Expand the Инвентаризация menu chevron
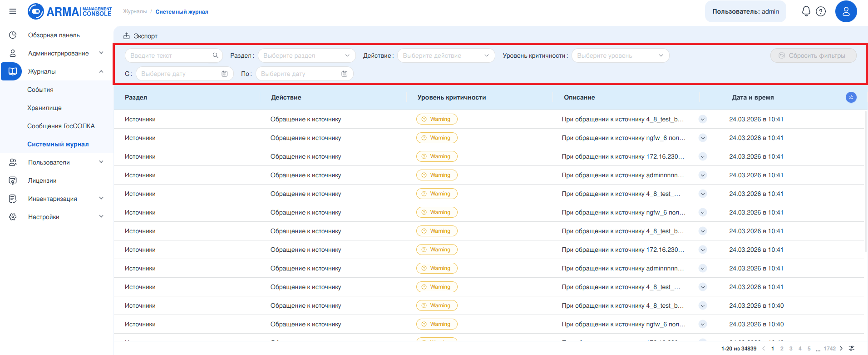 click(101, 198)
